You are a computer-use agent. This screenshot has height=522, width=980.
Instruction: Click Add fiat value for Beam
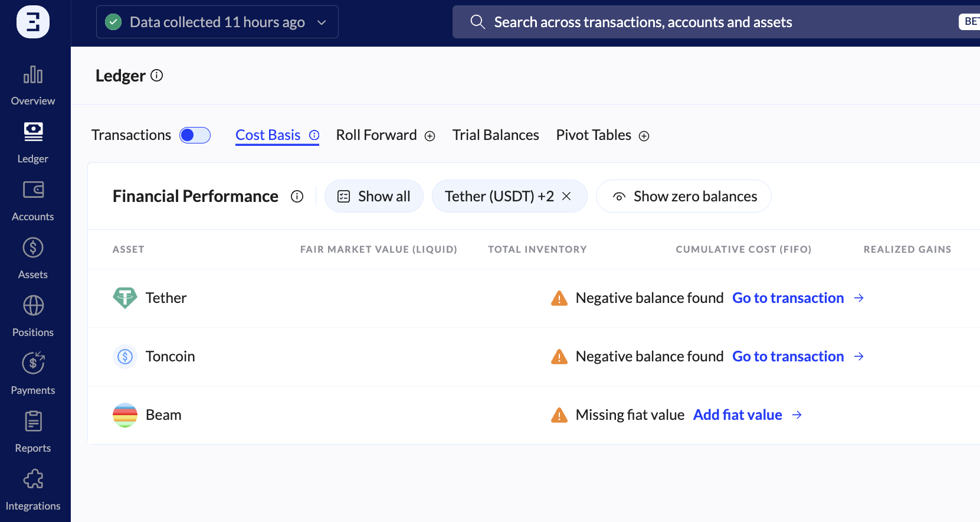point(738,415)
